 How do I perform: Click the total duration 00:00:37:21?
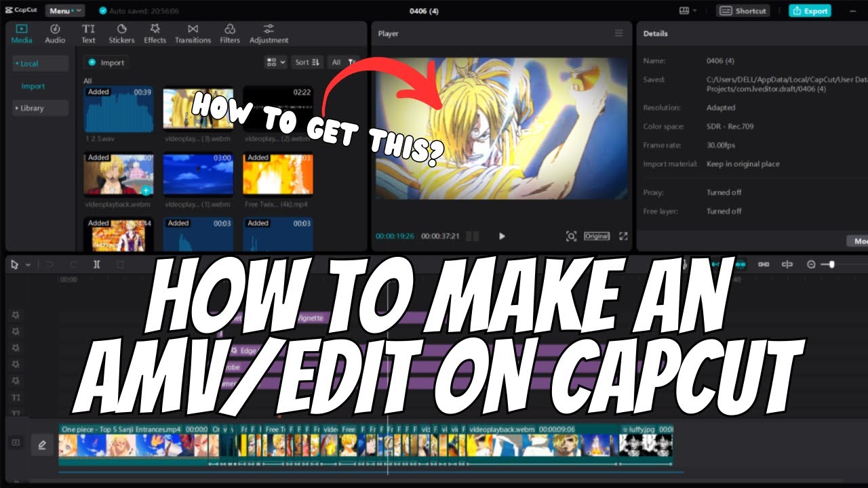point(440,237)
